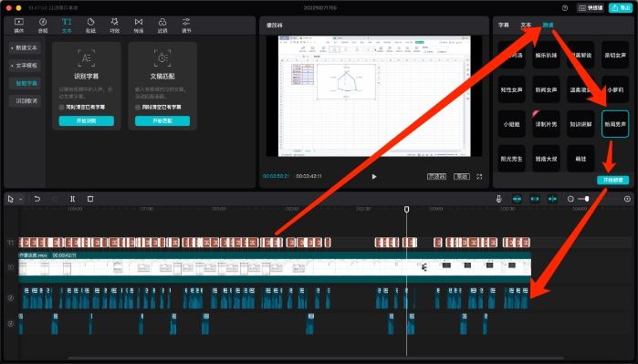Image resolution: width=638 pixels, height=364 pixels.
Task: Check 同时清空已有字幕 under 文稿匹配
Action: [138, 108]
